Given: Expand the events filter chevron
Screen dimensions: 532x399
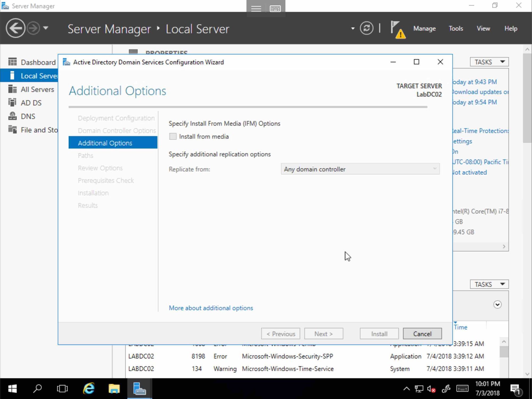Looking at the screenshot, I should [497, 304].
